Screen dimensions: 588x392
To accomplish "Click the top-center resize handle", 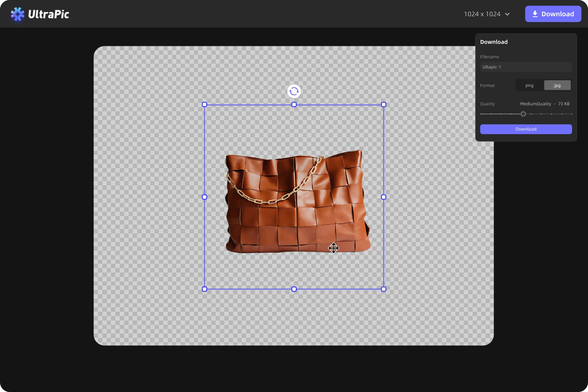I will point(294,104).
